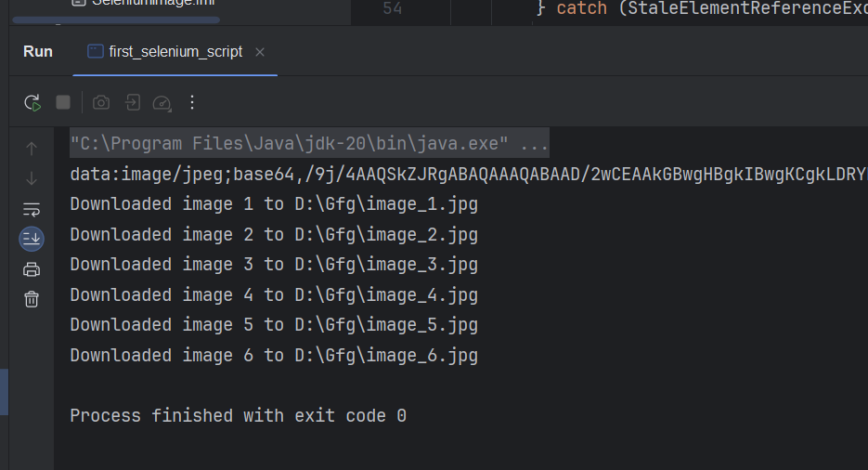The width and height of the screenshot is (868, 470).
Task: Clear console with the trash icon
Action: click(x=32, y=299)
